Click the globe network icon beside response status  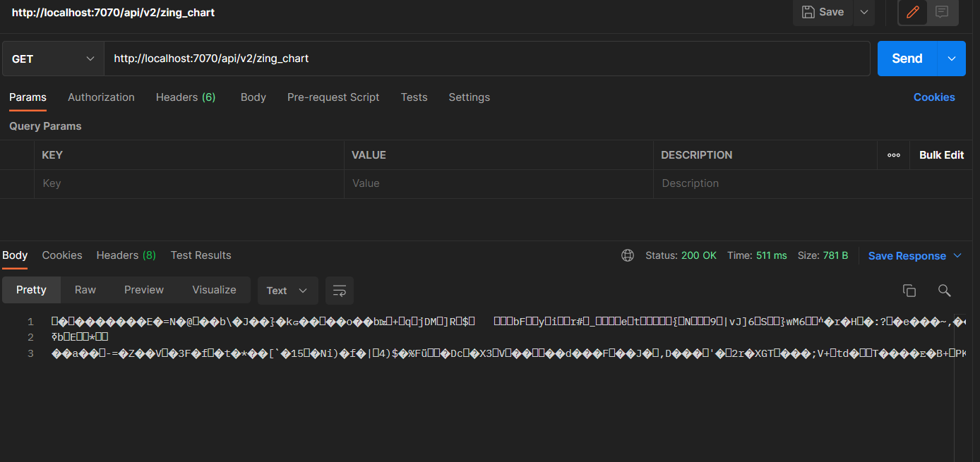628,255
